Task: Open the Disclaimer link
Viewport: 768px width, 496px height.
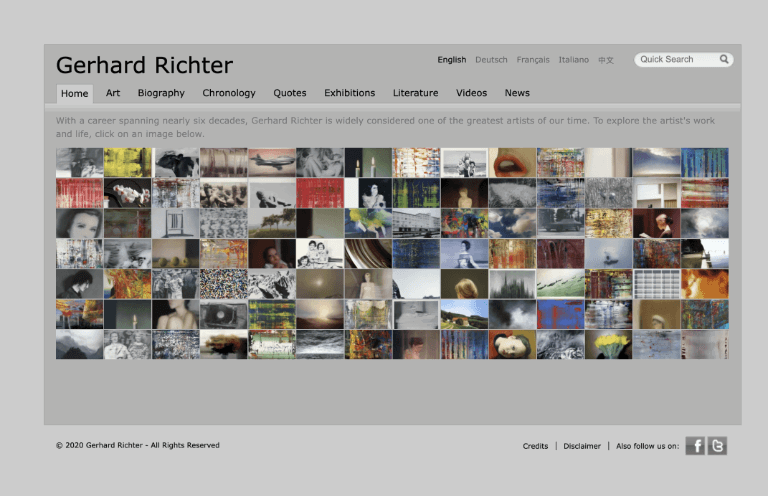Action: coord(582,446)
